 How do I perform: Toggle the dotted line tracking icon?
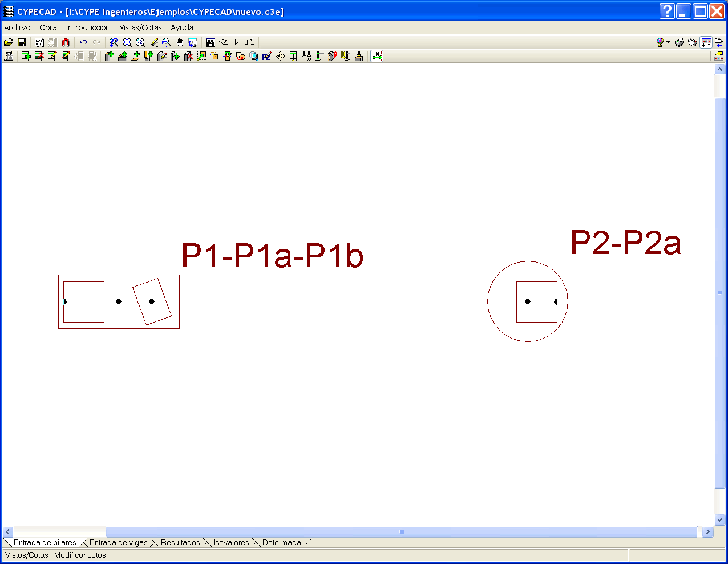[x=250, y=42]
